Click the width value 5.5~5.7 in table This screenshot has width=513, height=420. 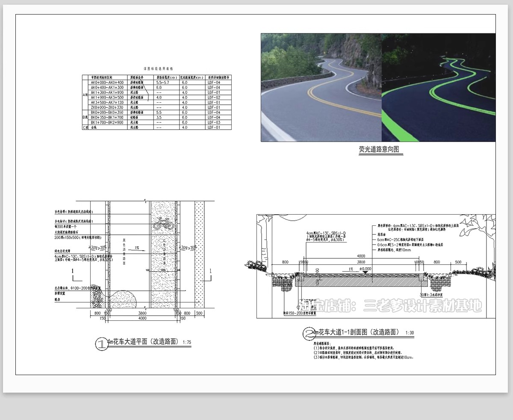(x=163, y=83)
